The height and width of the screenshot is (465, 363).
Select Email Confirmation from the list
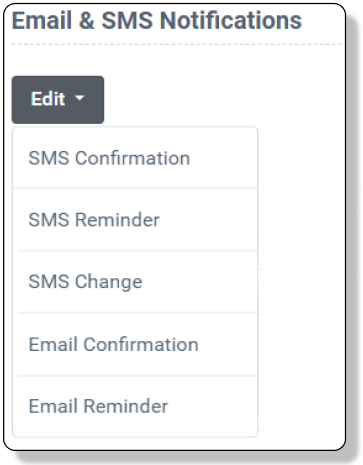(x=135, y=344)
